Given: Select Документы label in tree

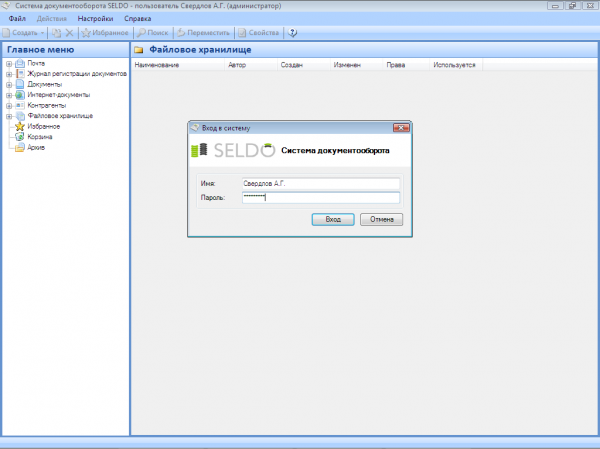Looking at the screenshot, I should (44, 85).
